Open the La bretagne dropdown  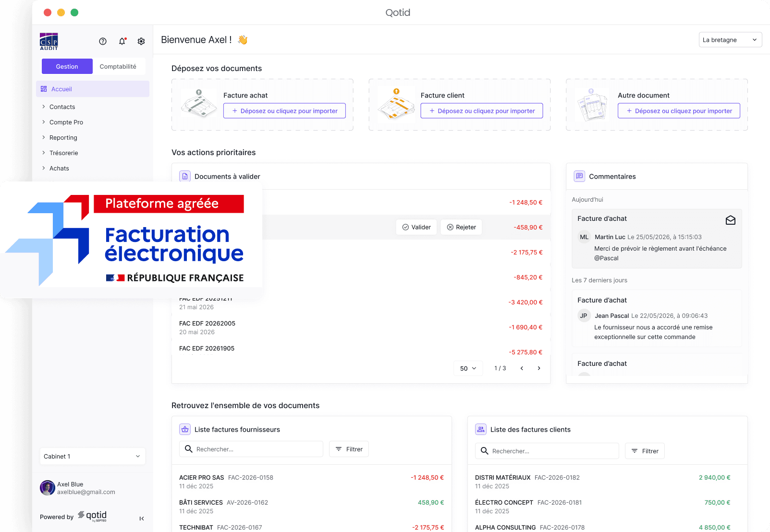[x=730, y=40]
